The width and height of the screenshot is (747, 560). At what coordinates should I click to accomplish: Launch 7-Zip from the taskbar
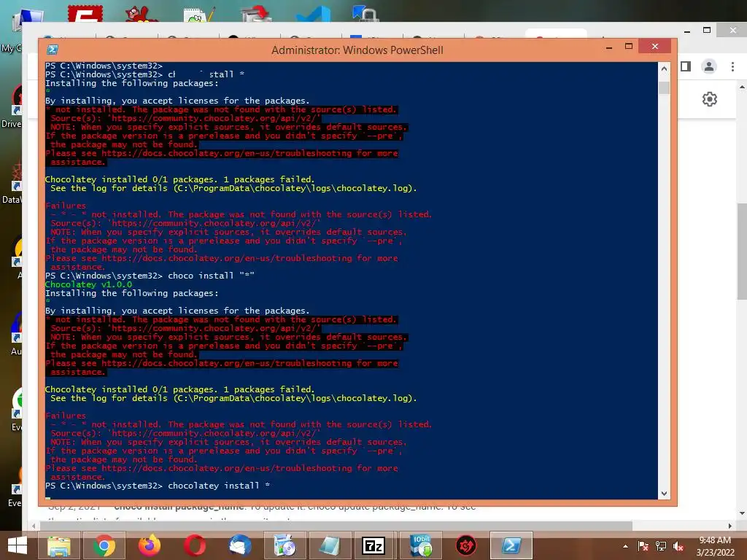click(x=373, y=545)
